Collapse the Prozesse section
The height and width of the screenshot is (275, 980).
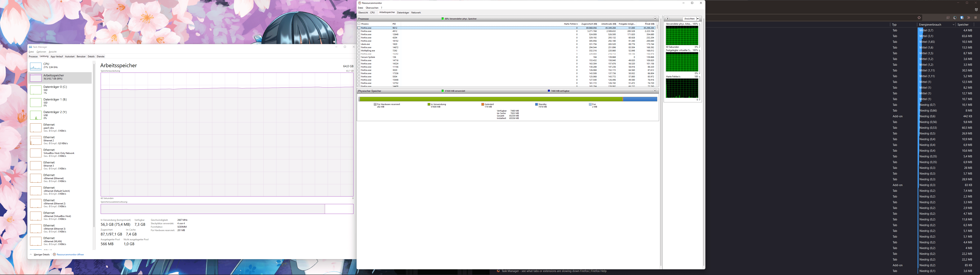pos(655,19)
